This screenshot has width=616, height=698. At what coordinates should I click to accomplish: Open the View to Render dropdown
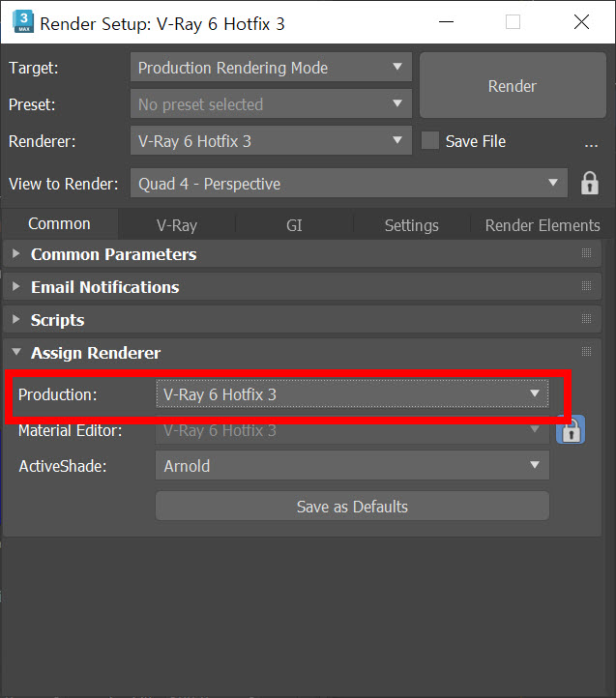click(x=349, y=183)
